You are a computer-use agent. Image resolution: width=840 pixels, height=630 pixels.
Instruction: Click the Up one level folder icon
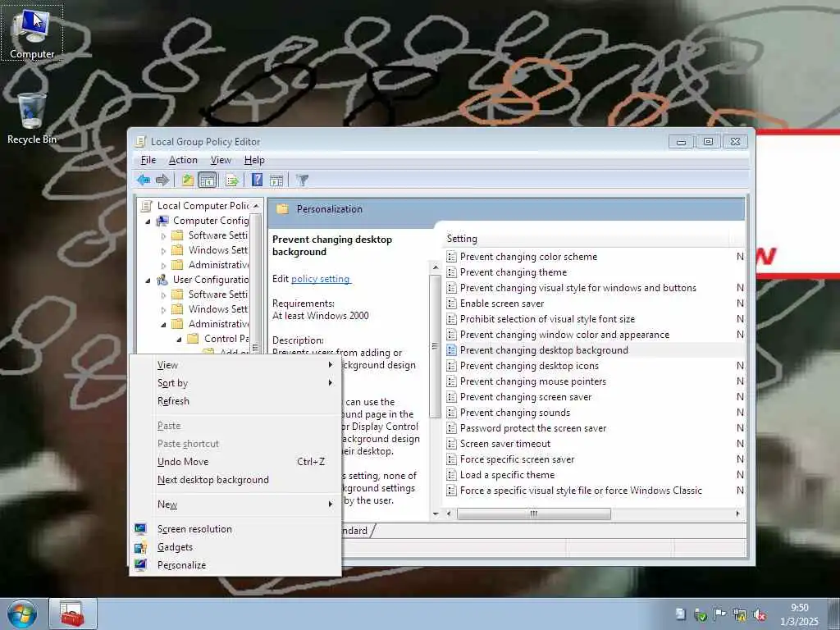187,180
